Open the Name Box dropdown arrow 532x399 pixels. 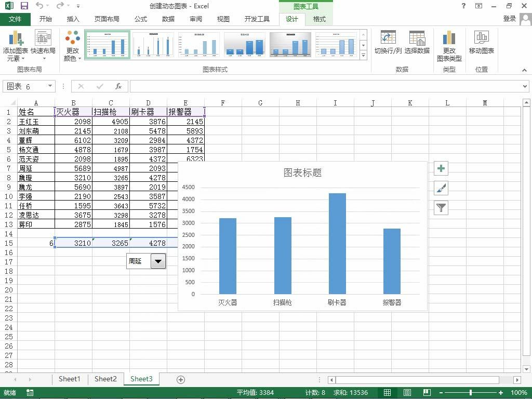tap(50, 86)
